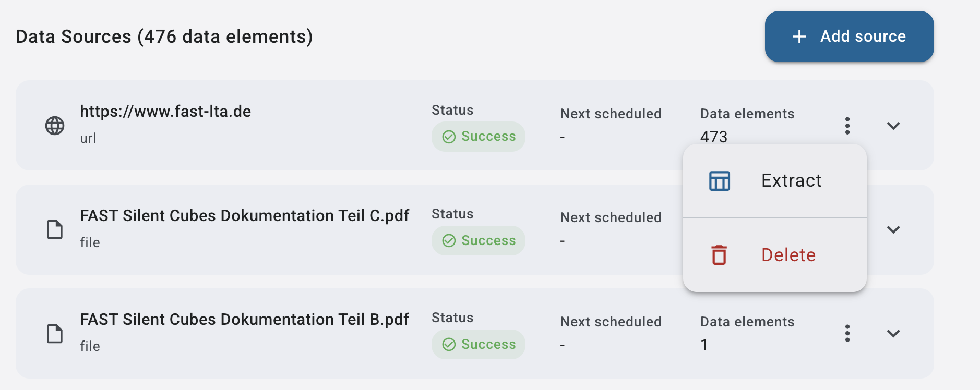
Task: Click the Extract table icon in menu
Action: [x=719, y=181]
